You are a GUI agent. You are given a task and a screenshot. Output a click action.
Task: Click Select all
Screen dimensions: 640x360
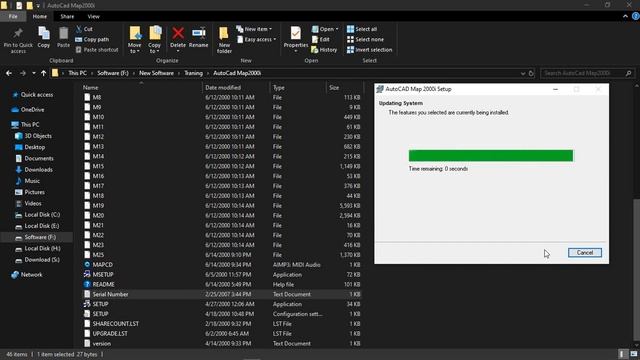point(362,29)
